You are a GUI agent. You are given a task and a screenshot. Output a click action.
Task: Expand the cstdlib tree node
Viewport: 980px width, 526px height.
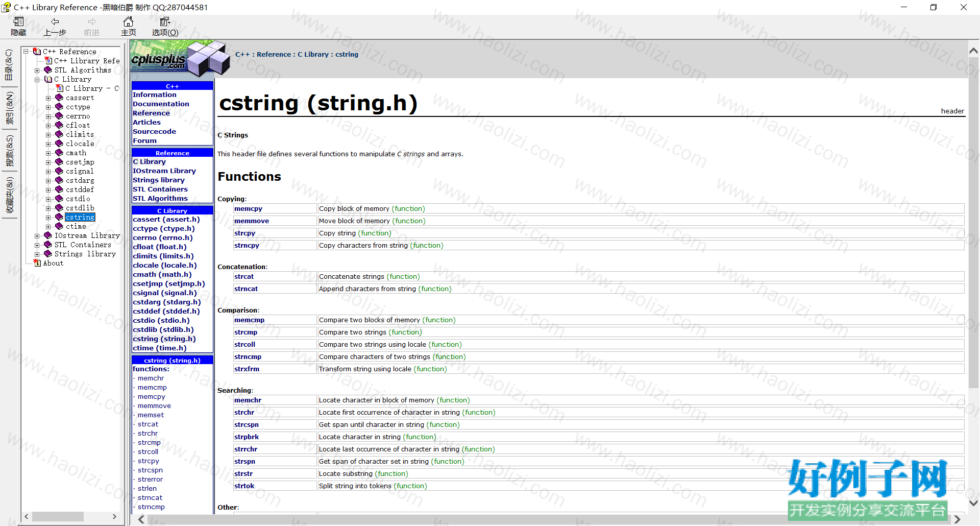[48, 208]
